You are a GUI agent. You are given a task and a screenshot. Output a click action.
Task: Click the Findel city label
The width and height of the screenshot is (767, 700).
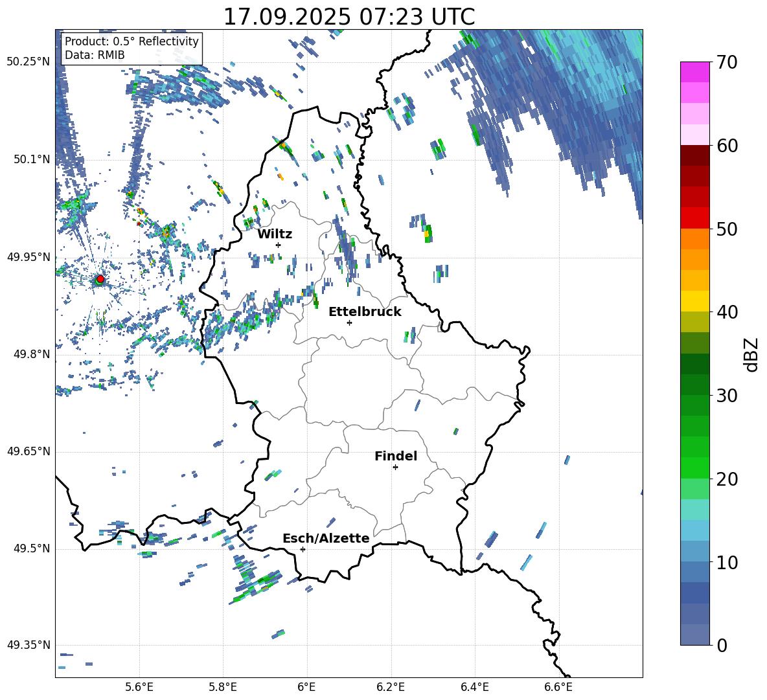pyautogui.click(x=396, y=456)
